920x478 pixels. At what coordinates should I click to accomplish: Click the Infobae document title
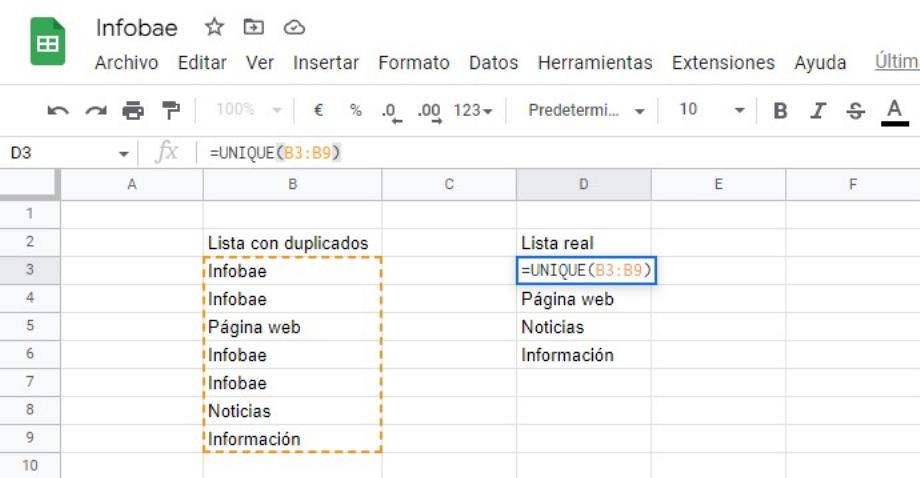tap(136, 28)
